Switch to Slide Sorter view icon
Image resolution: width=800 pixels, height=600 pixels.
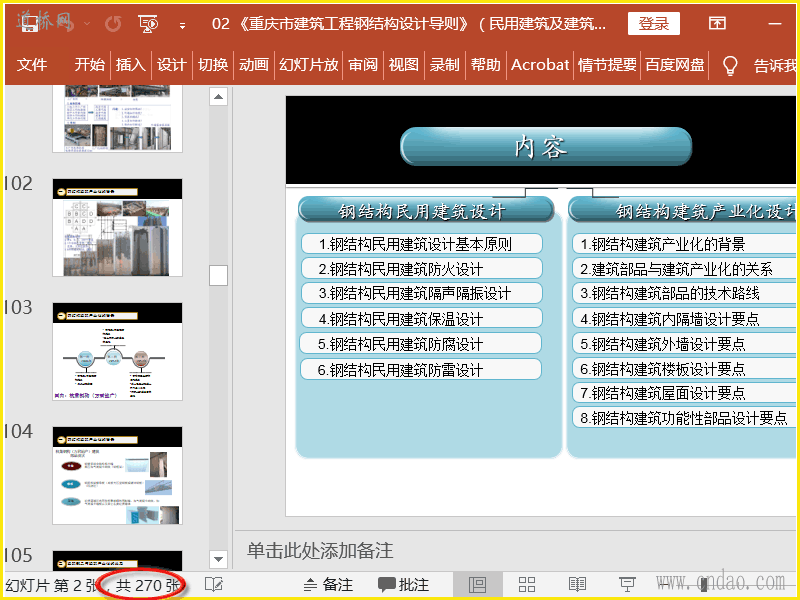(527, 585)
